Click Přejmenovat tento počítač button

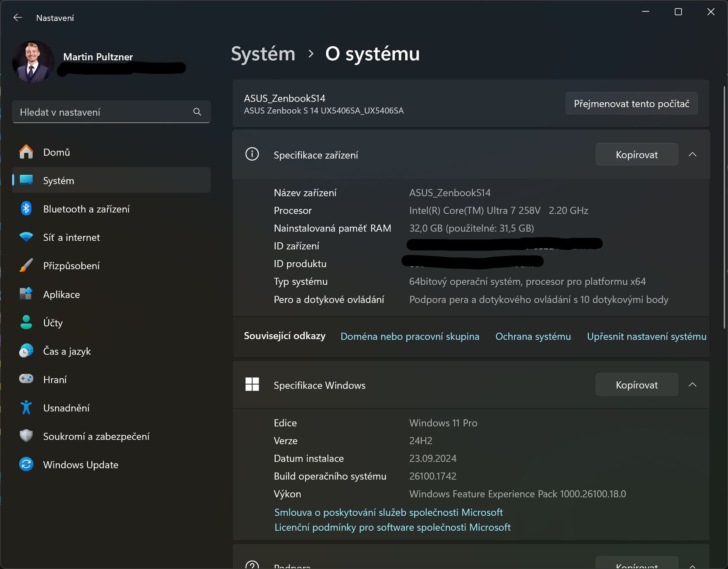[632, 103]
